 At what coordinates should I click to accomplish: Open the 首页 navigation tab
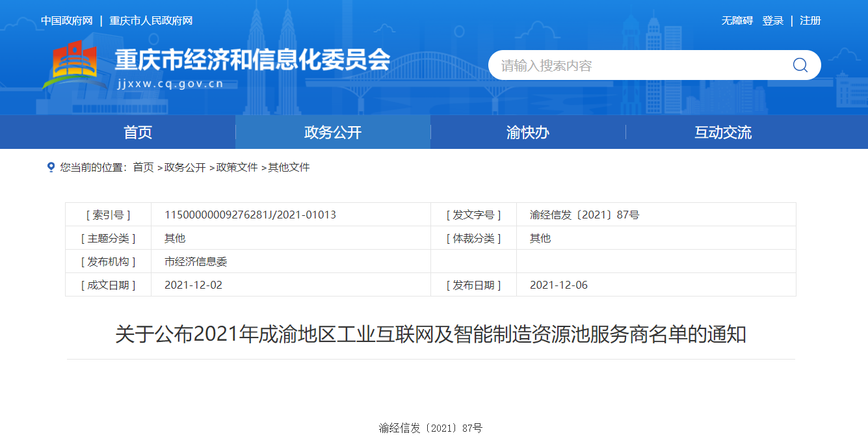pos(138,133)
